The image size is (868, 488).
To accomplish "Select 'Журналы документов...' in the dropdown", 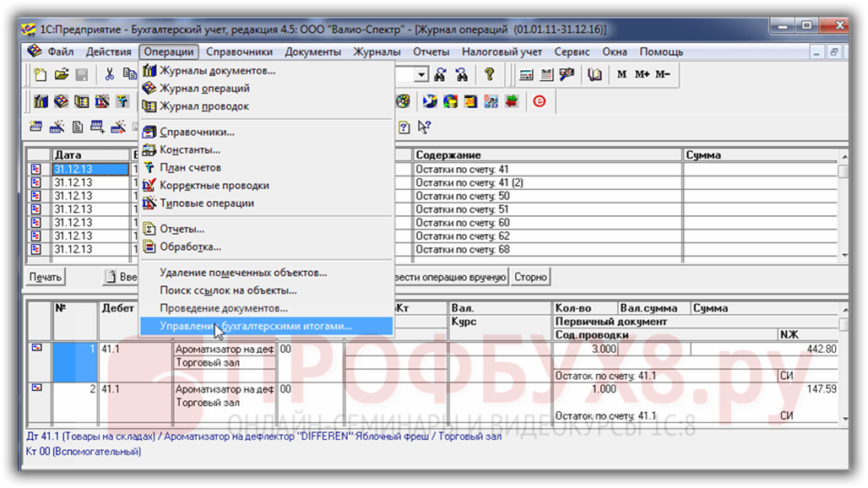I will (266, 70).
